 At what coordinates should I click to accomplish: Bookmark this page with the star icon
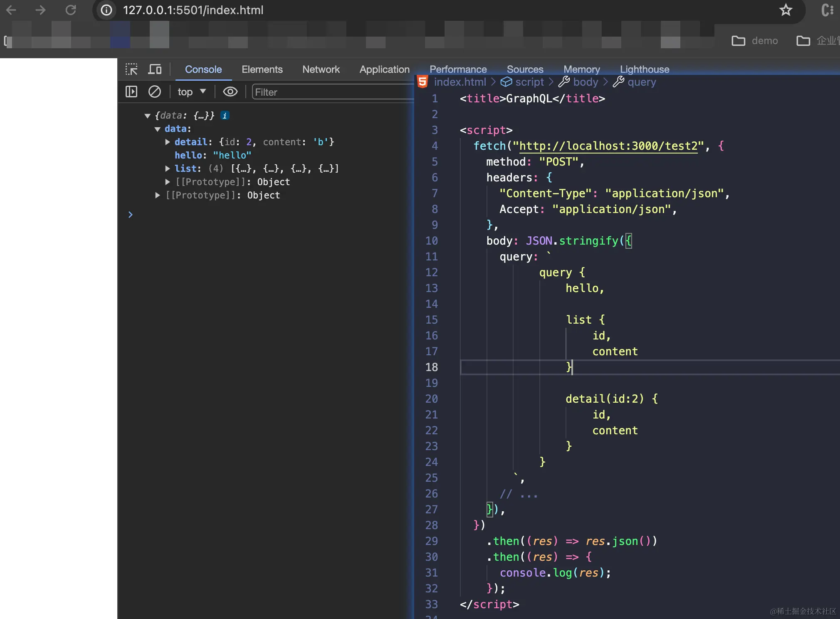click(786, 10)
